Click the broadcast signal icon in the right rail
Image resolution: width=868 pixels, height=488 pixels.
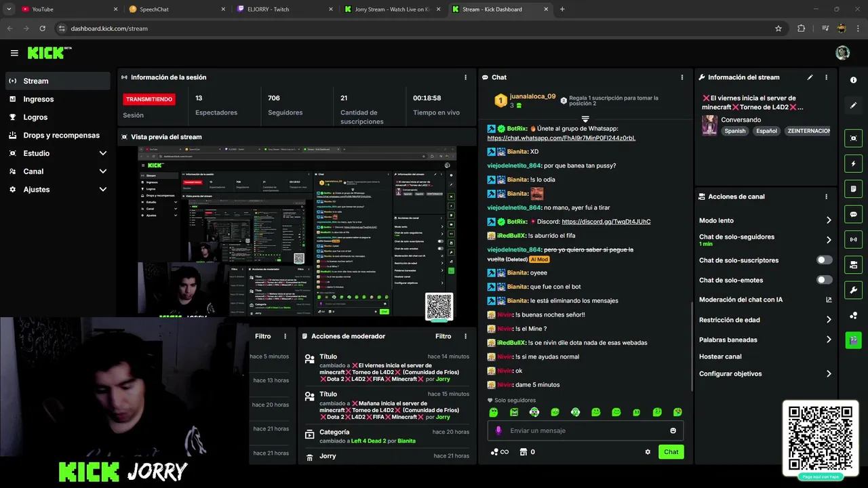tap(853, 239)
